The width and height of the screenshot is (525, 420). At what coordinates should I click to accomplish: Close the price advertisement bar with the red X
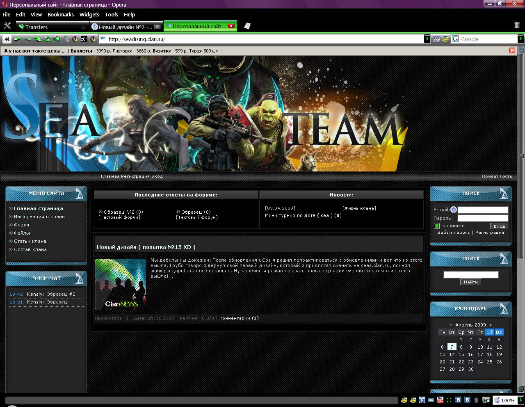512,50
